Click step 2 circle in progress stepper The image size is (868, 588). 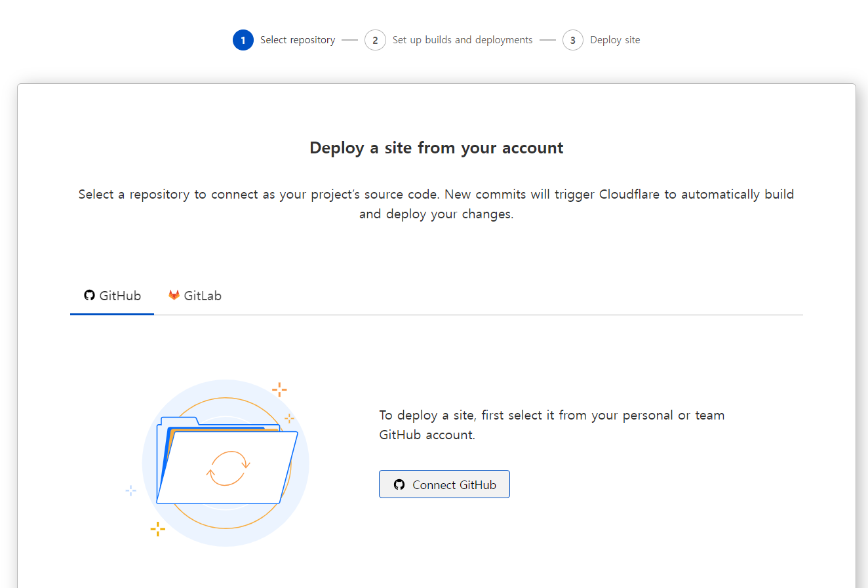point(375,40)
